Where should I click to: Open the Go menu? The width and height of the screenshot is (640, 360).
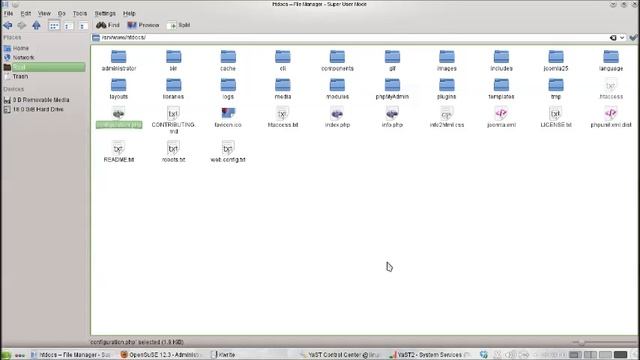(62, 13)
